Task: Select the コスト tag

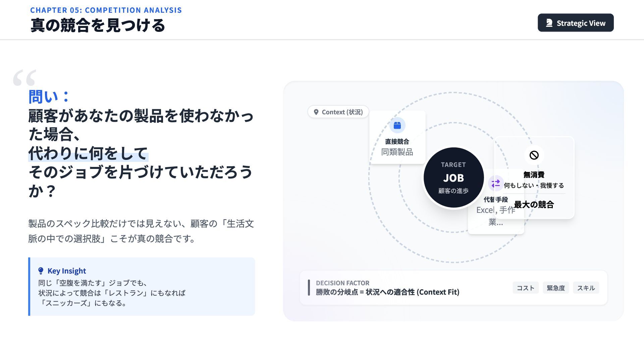Action: (525, 288)
